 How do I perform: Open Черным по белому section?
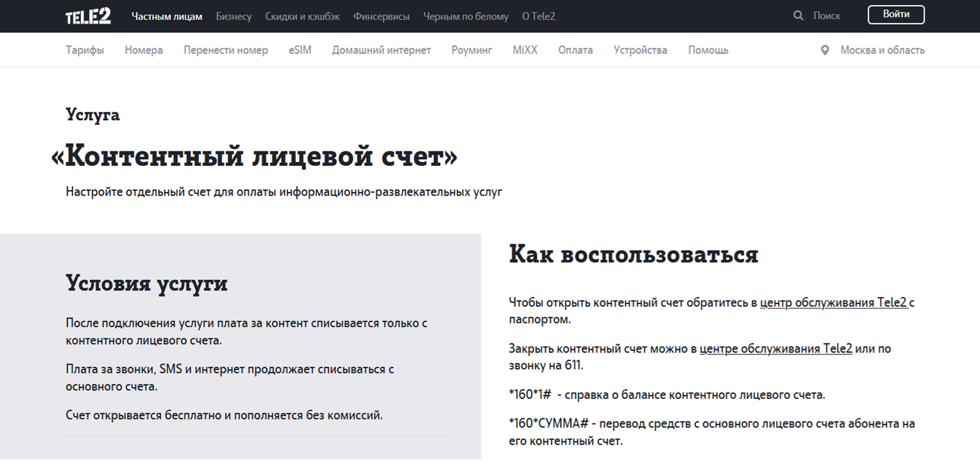[466, 16]
